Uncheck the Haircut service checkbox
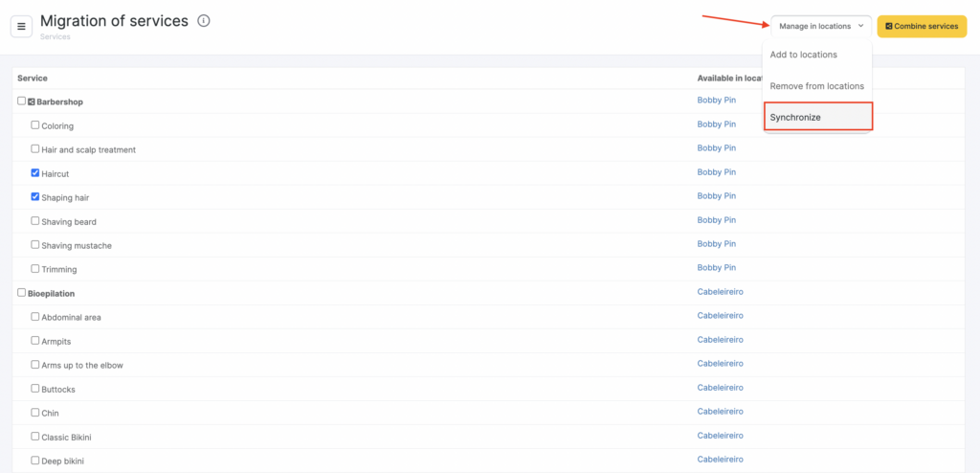The height and width of the screenshot is (473, 980). pos(35,172)
